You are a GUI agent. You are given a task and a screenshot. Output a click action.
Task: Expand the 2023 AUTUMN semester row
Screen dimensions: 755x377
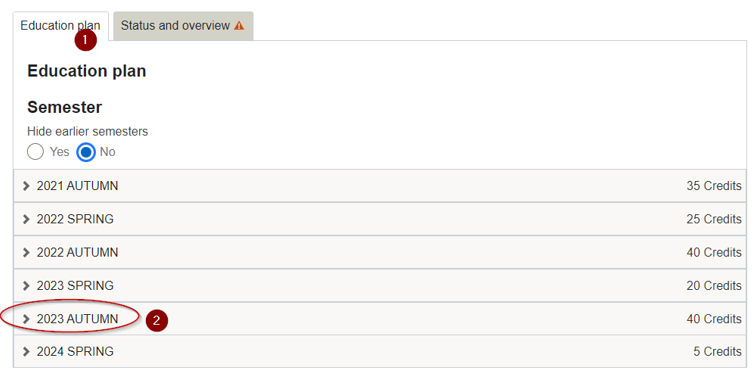pos(380,319)
